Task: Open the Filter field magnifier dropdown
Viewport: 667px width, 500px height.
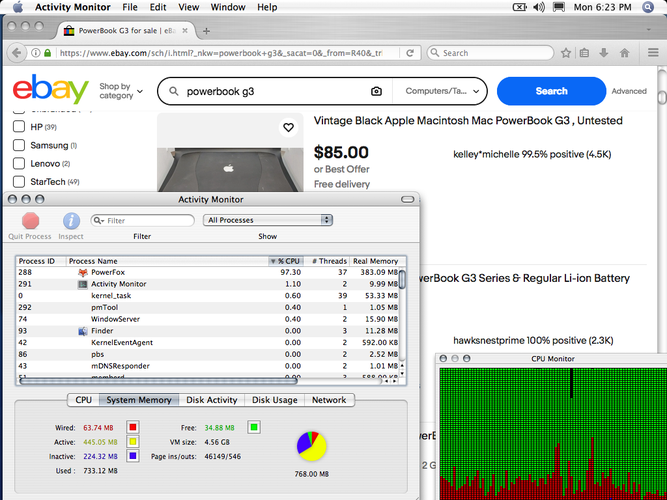Action: (99, 220)
